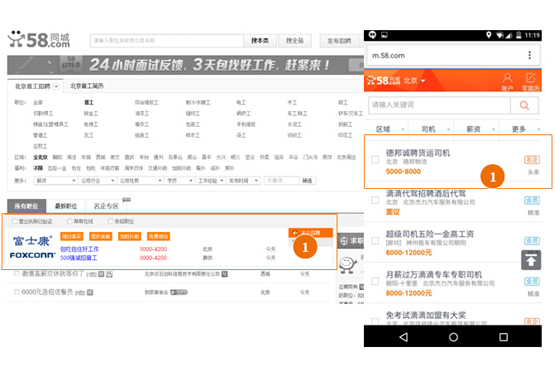Check the box beside 滴滴代驾招聘酒后代驾
The image size is (555, 365).
click(x=375, y=200)
